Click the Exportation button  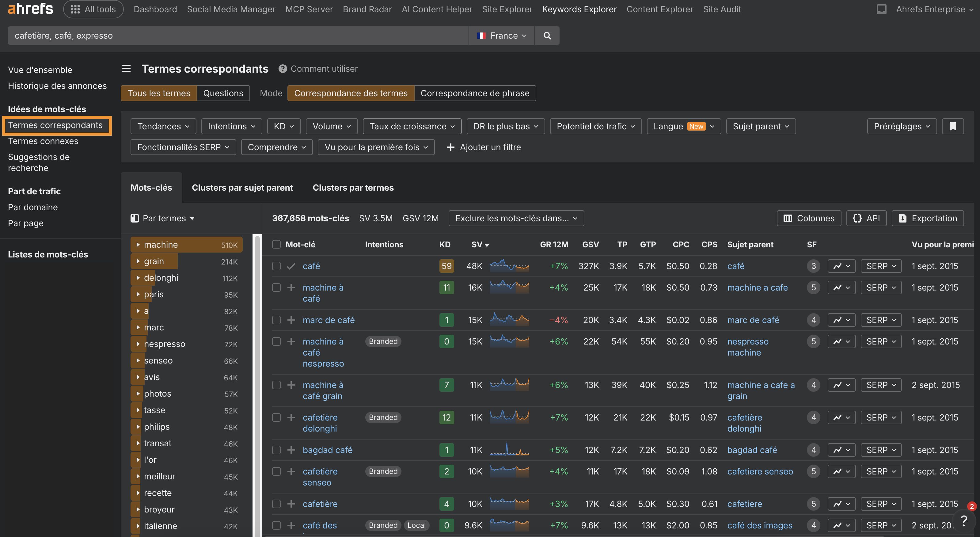click(928, 218)
